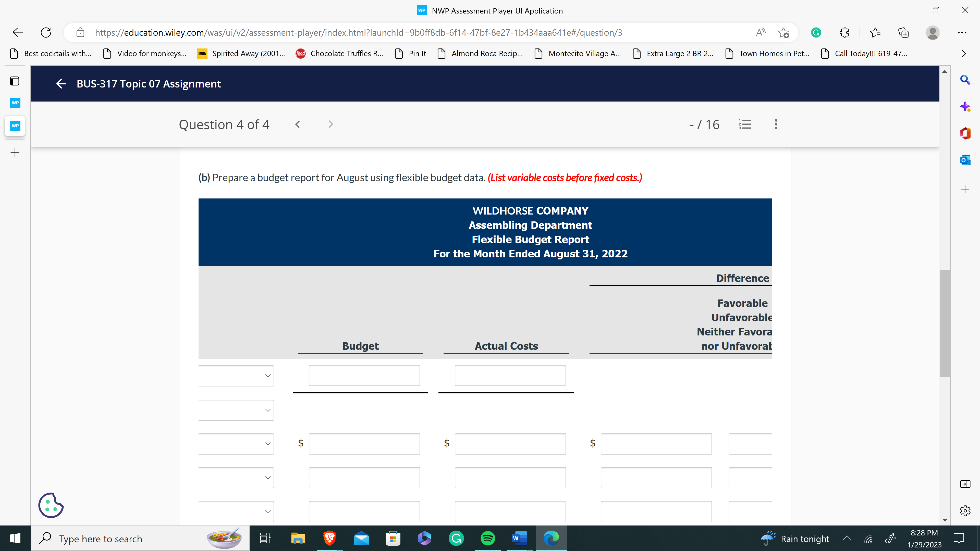
Task: Open Spotify from the taskbar
Action: point(488,538)
